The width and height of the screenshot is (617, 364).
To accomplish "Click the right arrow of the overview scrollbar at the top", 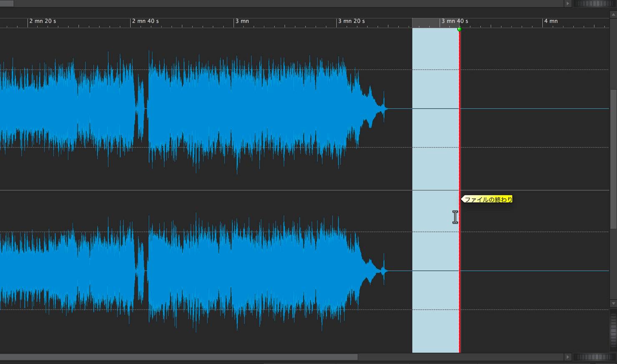I will [567, 3].
